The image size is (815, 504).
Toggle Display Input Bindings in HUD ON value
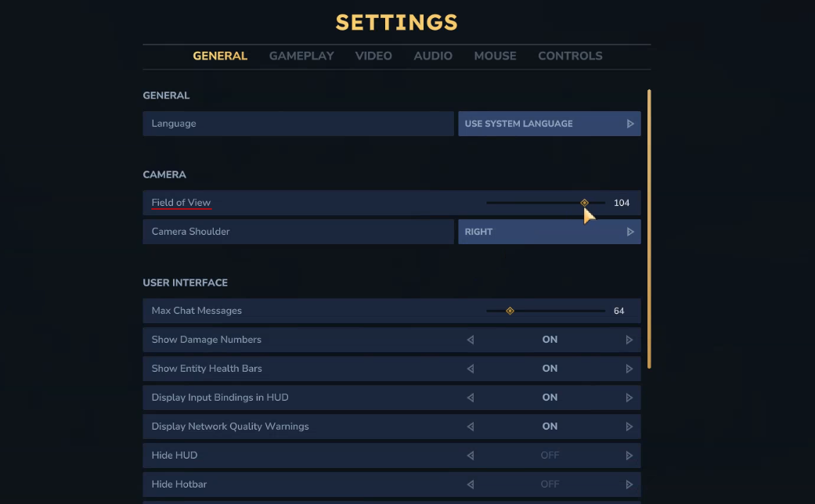550,398
